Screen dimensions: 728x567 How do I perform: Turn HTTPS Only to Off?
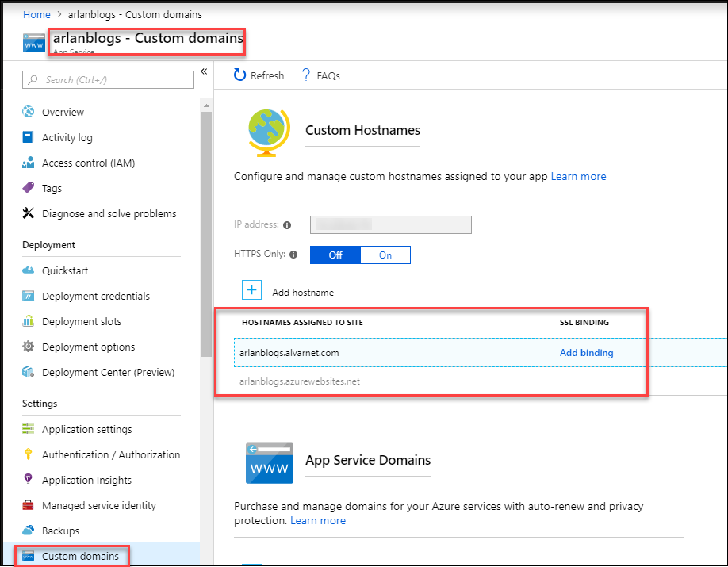pyautogui.click(x=335, y=255)
